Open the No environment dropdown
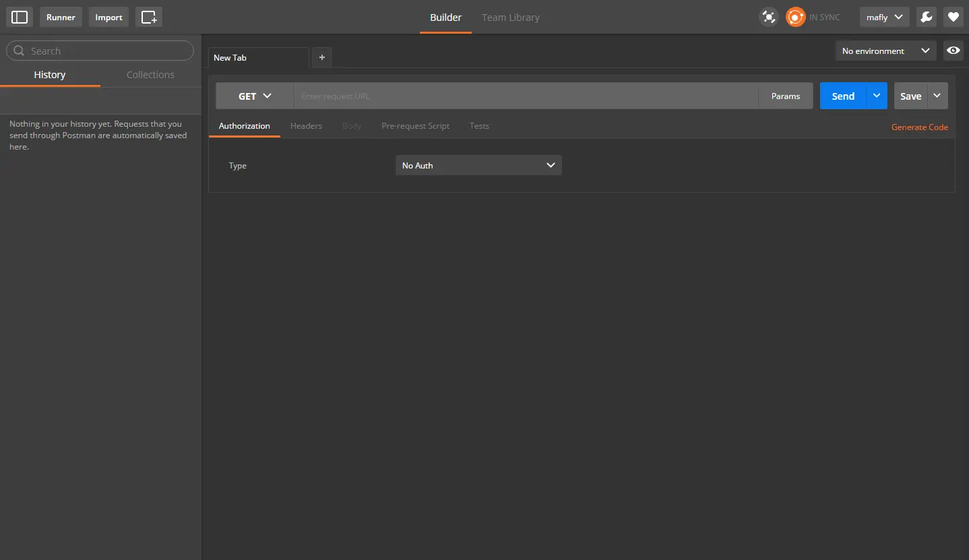The width and height of the screenshot is (969, 560). [885, 51]
